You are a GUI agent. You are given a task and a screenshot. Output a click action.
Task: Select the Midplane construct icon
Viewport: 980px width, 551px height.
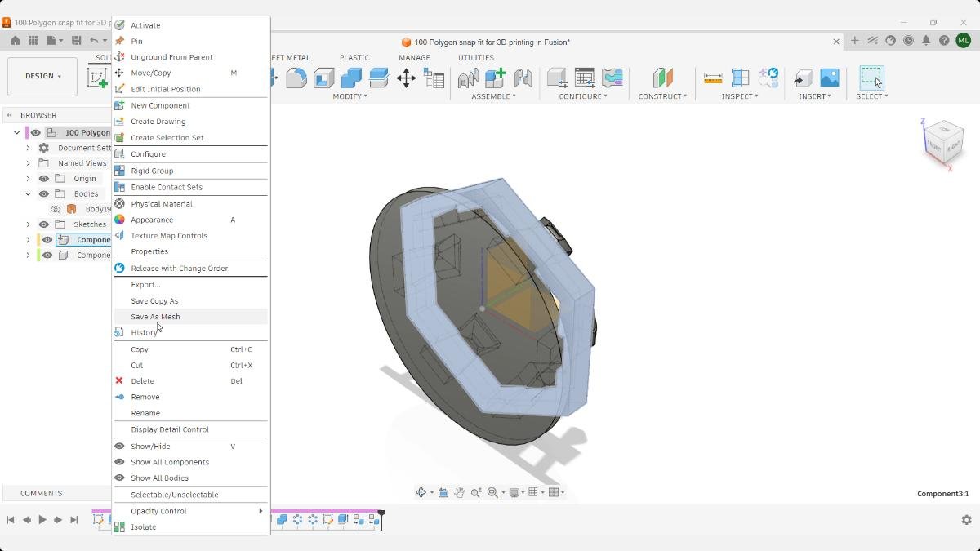[x=662, y=78]
